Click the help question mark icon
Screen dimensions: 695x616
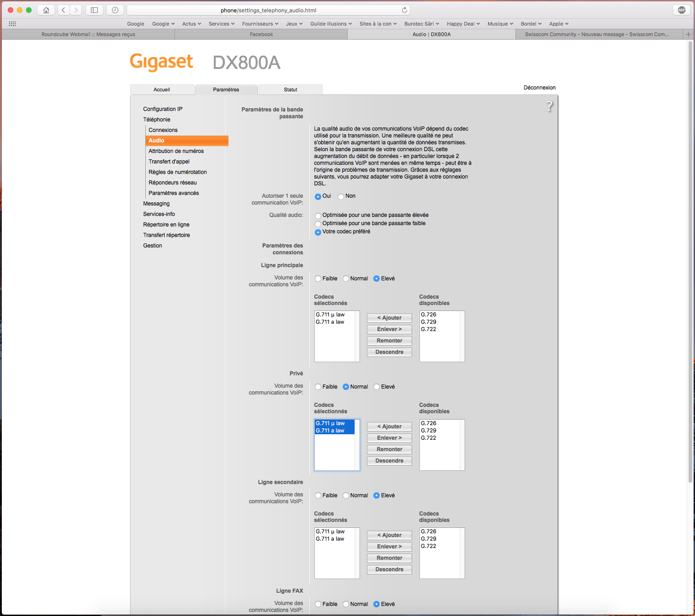549,106
